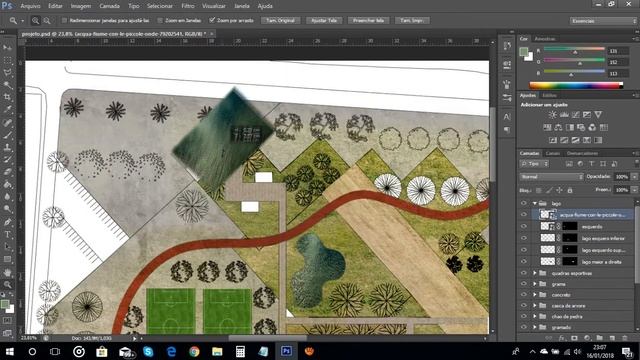Select the Lasso tool
The height and width of the screenshot is (360, 640).
(x=7, y=73)
